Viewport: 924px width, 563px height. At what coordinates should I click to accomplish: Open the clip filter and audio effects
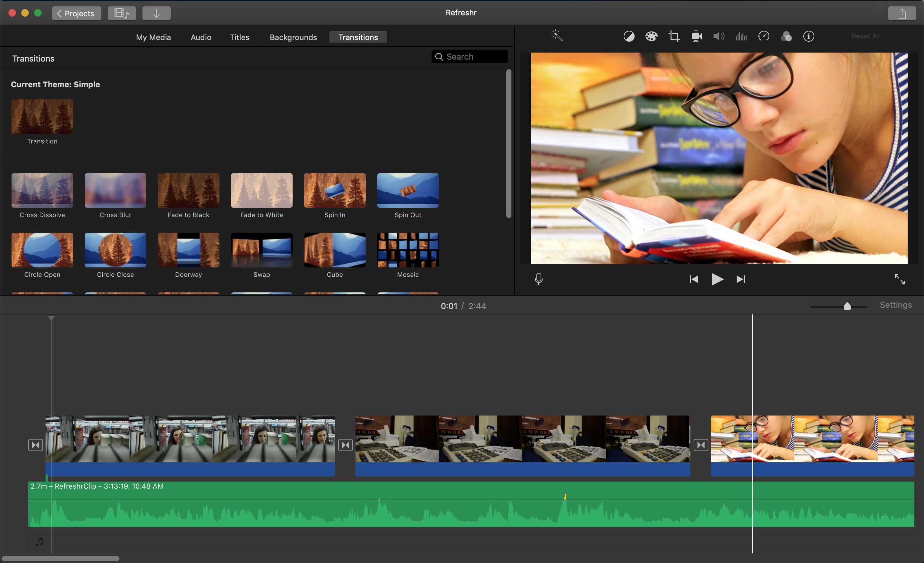tap(786, 36)
